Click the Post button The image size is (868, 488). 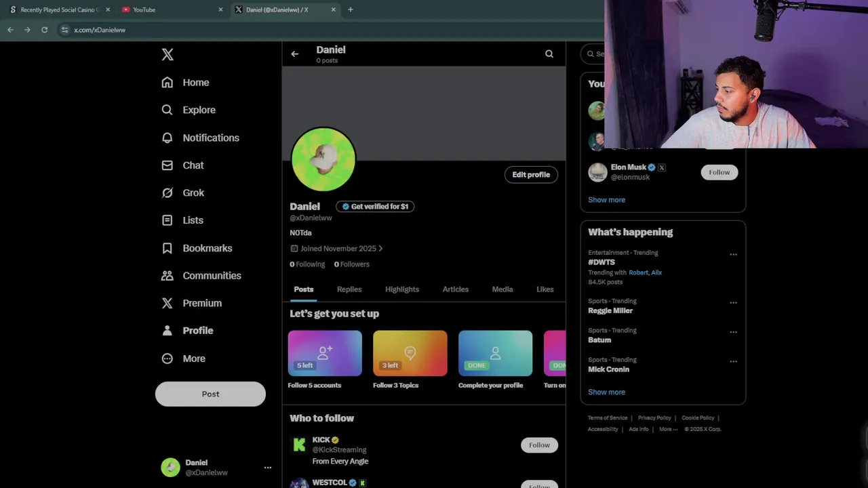[x=210, y=394]
